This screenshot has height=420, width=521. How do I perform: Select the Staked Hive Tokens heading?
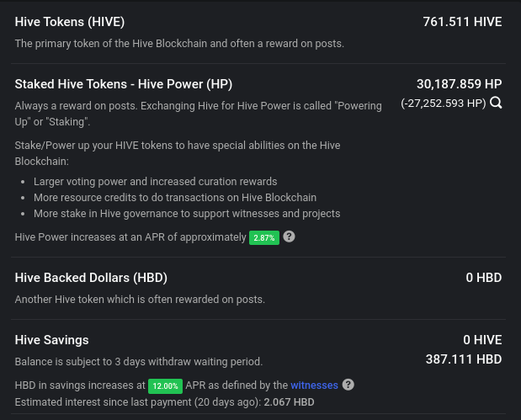coord(124,84)
